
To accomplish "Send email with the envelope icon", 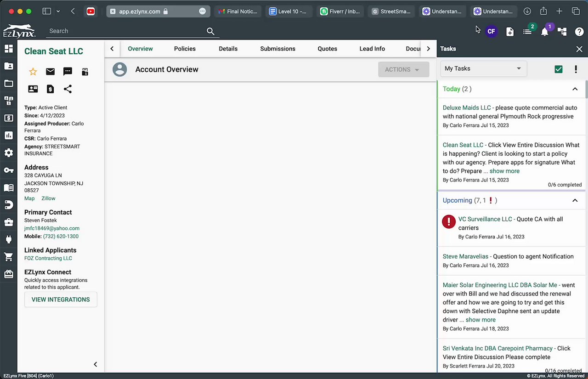I will pos(50,72).
